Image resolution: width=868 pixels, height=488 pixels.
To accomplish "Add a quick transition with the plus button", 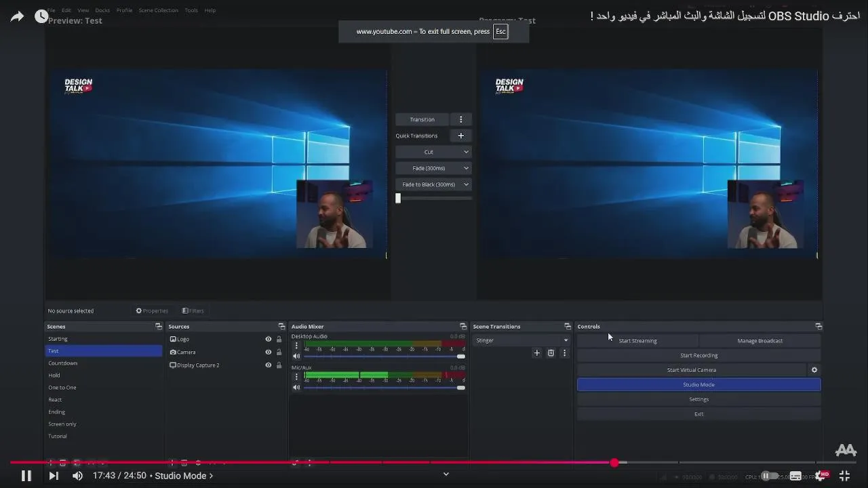I will [x=461, y=136].
